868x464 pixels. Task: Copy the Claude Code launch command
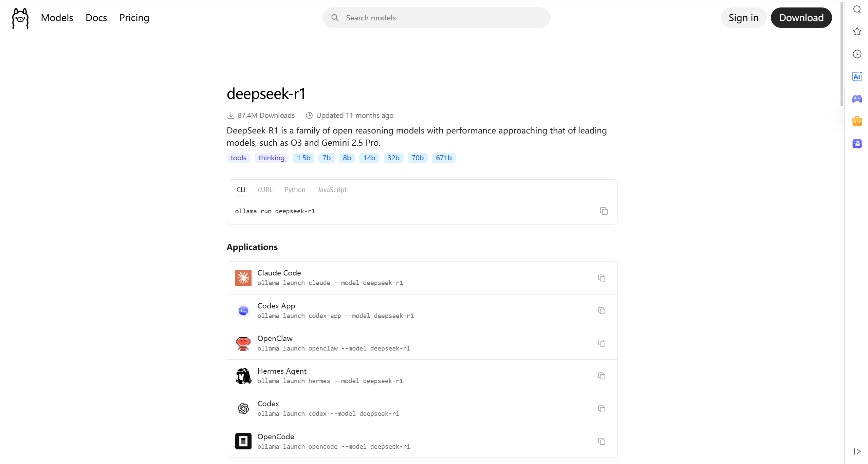[602, 278]
